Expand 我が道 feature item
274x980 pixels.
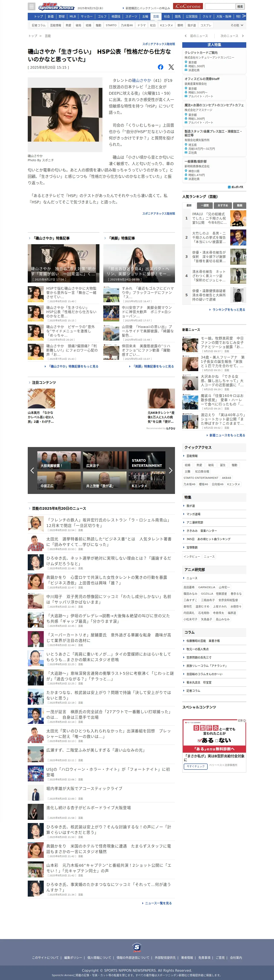pyautogui.click(x=215, y=506)
